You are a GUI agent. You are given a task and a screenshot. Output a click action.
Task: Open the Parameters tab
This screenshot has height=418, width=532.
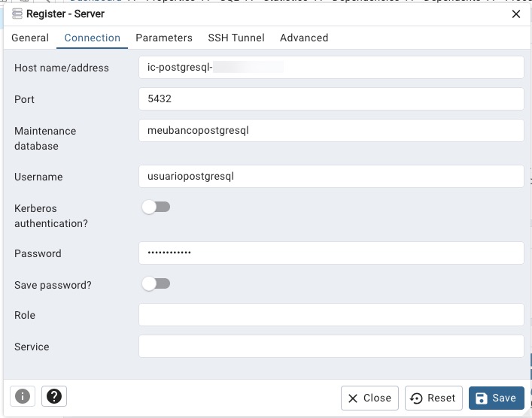[x=164, y=38]
